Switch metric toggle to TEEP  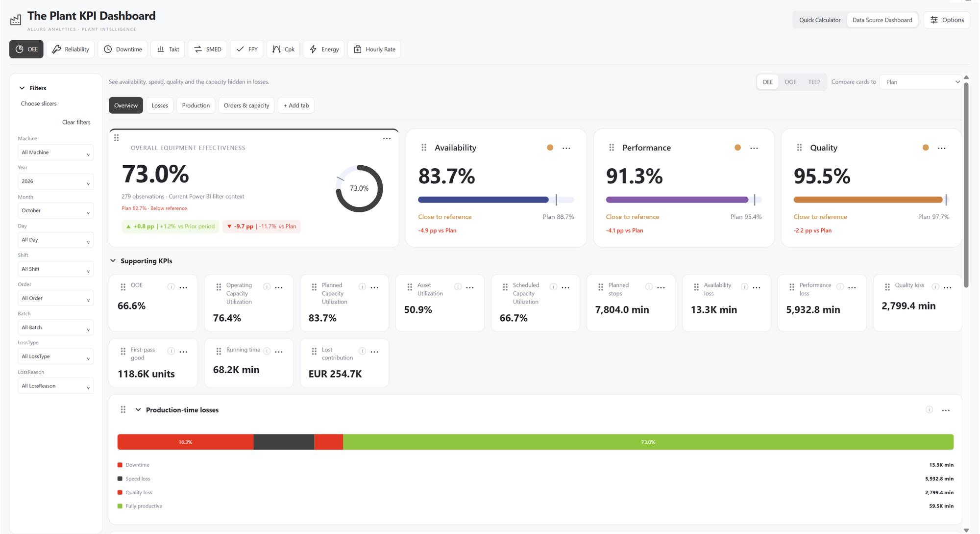tap(814, 82)
